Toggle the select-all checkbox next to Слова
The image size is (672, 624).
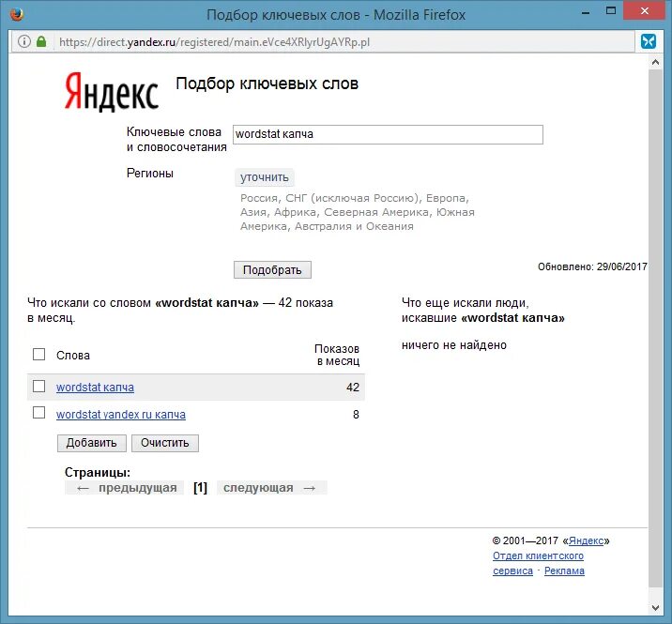(x=39, y=354)
